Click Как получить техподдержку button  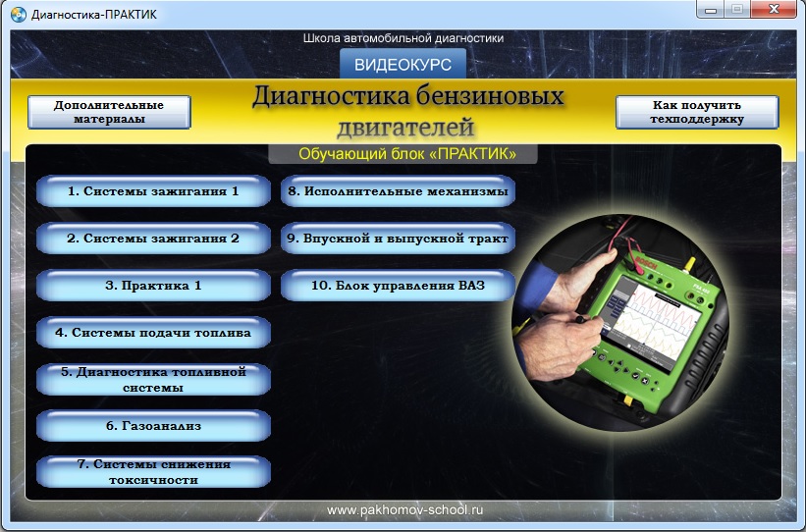tap(697, 112)
